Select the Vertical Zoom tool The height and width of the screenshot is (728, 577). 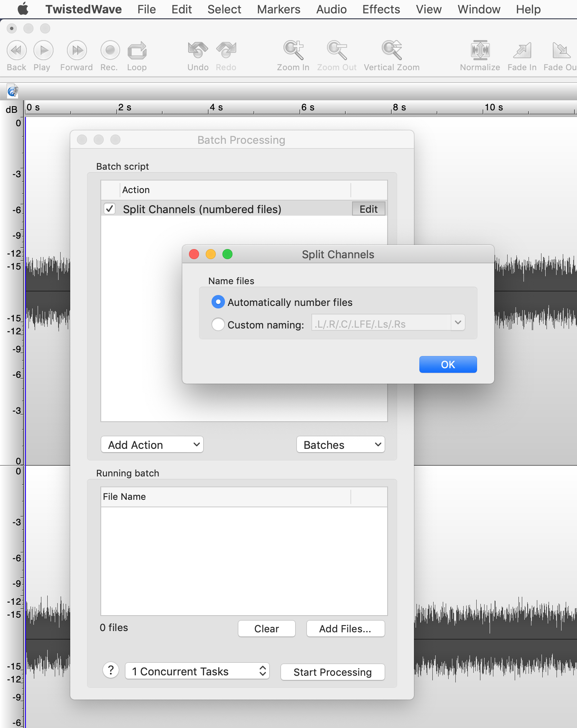(391, 51)
